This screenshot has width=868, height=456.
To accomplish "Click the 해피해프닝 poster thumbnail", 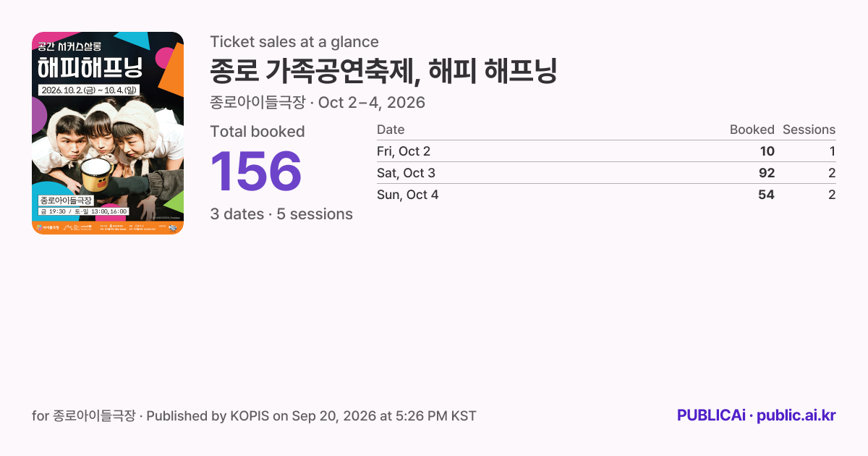I will 108,133.
